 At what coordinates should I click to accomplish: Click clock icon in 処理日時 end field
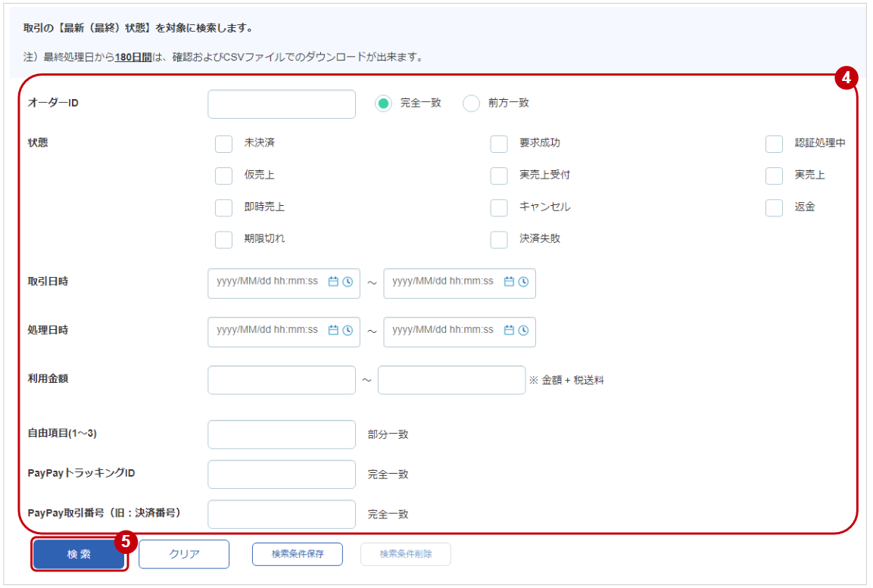(x=523, y=330)
